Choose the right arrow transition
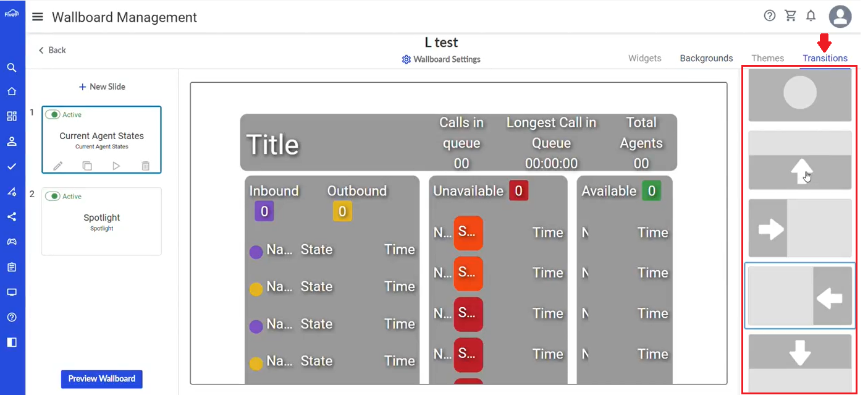Screen dimensions: 868x403 coord(800,228)
